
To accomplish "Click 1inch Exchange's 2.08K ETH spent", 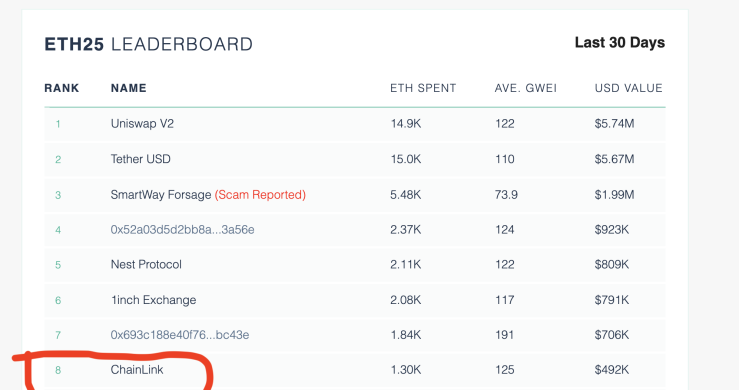I will point(405,300).
